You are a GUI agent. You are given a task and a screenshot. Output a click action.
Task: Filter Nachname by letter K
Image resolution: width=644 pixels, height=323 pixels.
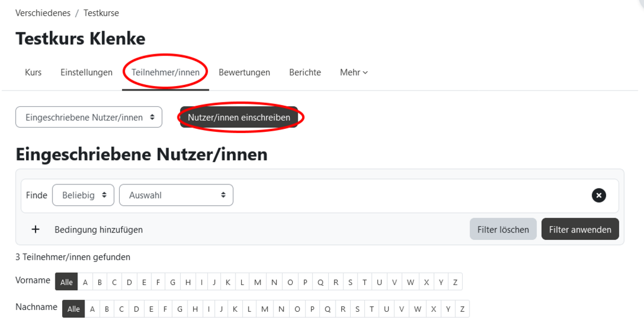click(234, 309)
